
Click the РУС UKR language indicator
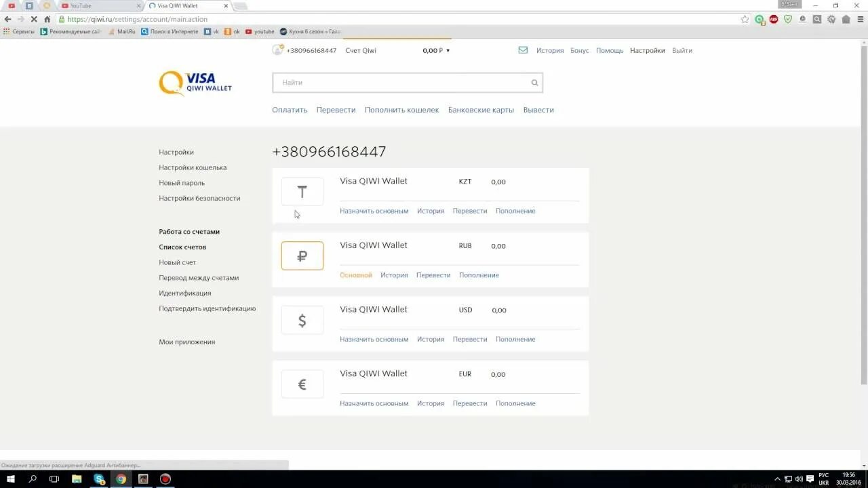[823, 479]
